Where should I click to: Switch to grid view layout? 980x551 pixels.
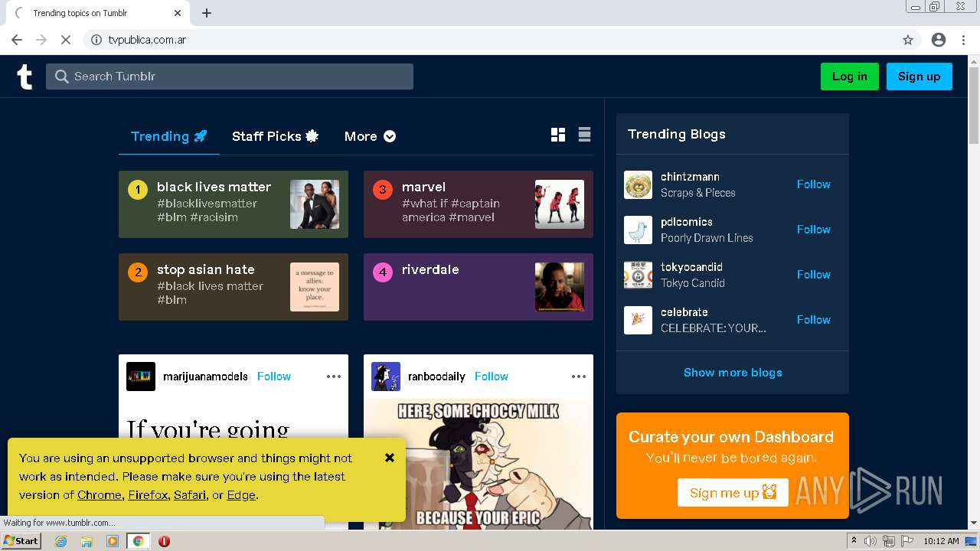click(x=558, y=135)
